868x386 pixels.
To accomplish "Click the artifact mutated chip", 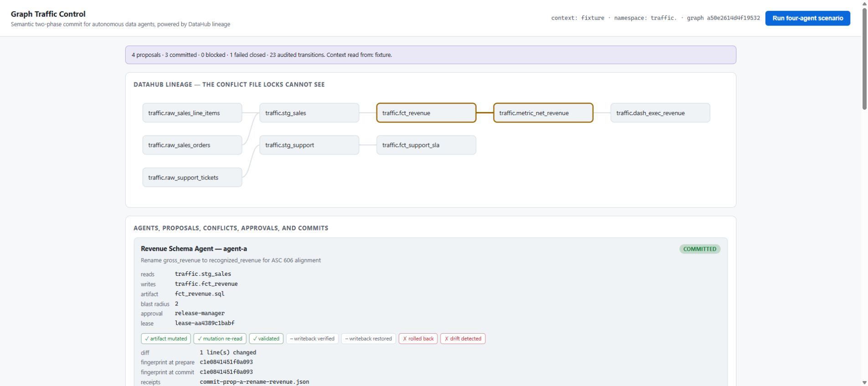I will tap(166, 339).
